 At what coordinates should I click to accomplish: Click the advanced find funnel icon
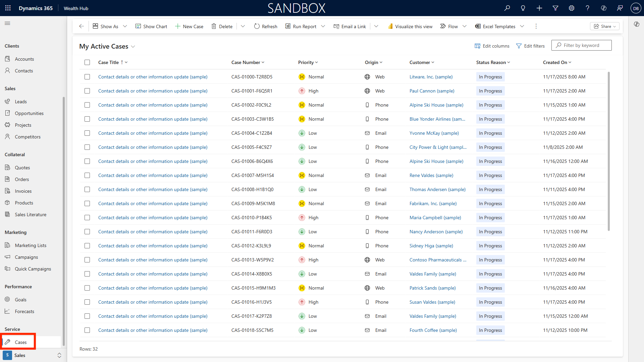(555, 8)
